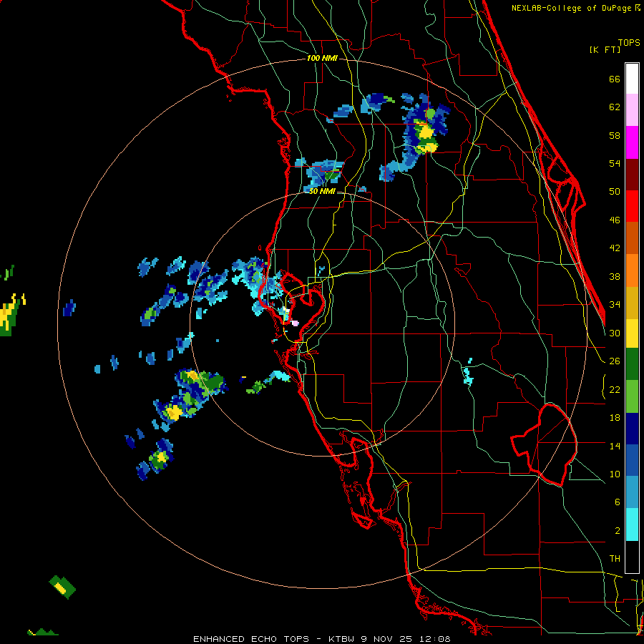Viewport: 644px width, 644px height.
Task: Click the ENHANCED ECHO TOPS caption text
Action: coord(250,639)
